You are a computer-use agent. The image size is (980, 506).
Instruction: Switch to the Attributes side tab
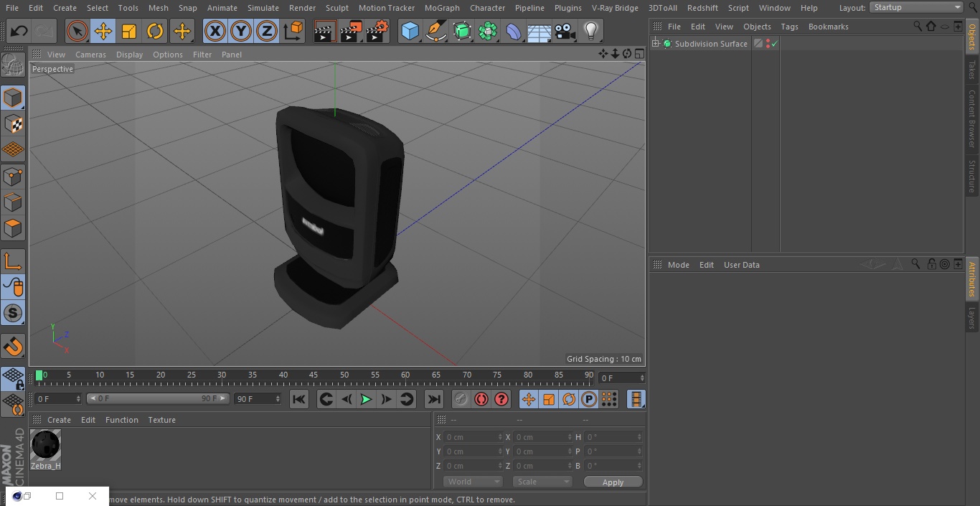972,279
